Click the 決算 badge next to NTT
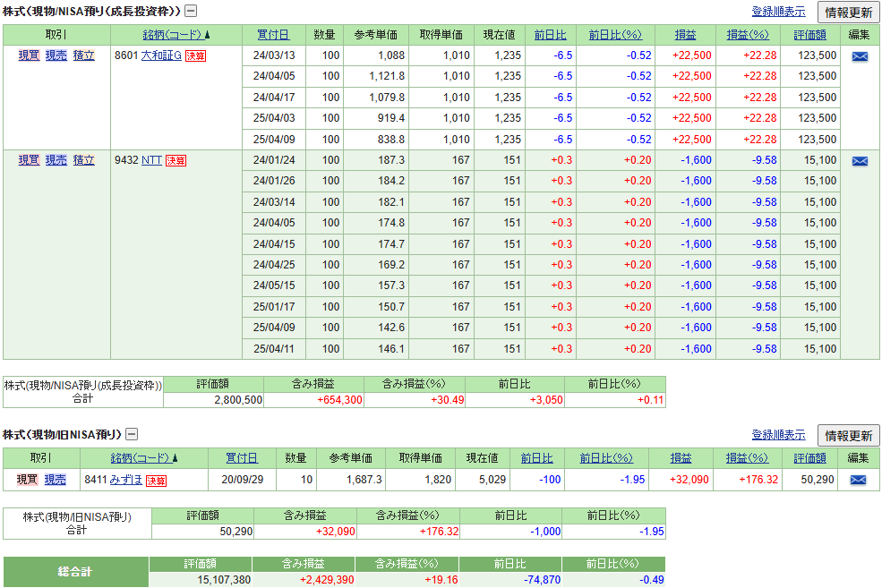 pyautogui.click(x=176, y=161)
